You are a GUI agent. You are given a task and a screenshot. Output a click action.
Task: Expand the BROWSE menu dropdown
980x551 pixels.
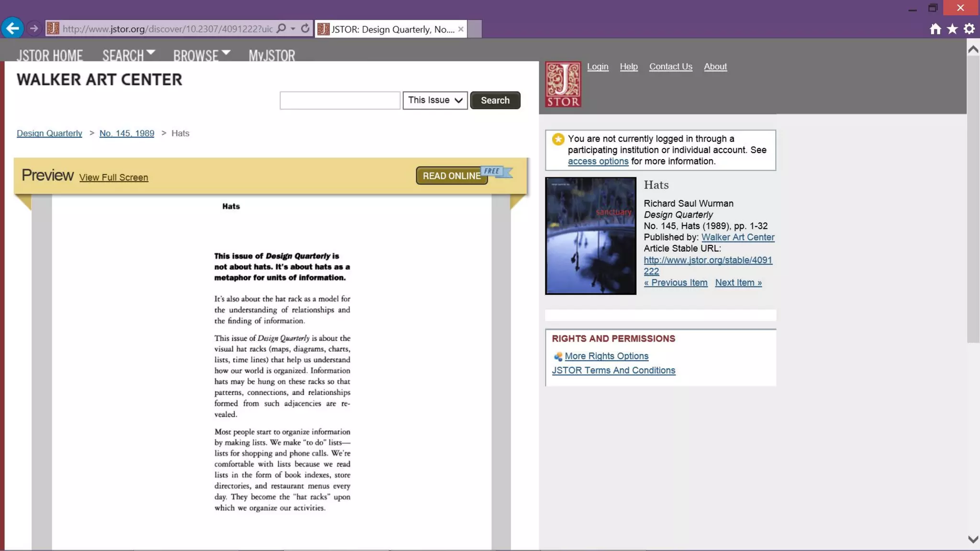click(x=201, y=55)
